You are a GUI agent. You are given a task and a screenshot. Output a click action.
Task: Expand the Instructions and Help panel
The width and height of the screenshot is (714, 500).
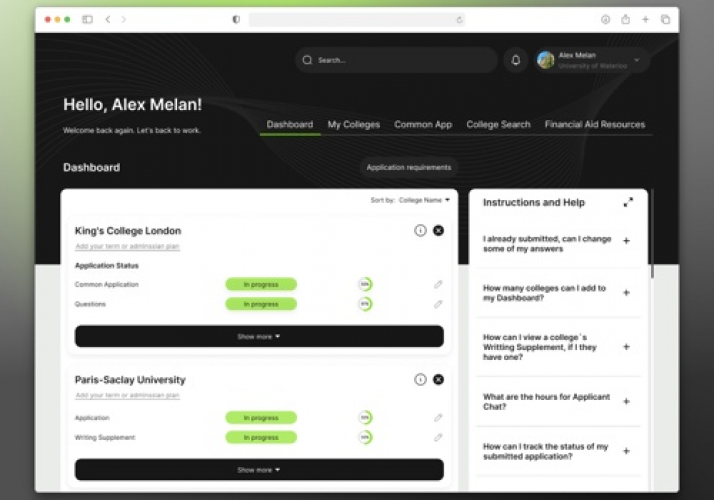click(x=628, y=202)
